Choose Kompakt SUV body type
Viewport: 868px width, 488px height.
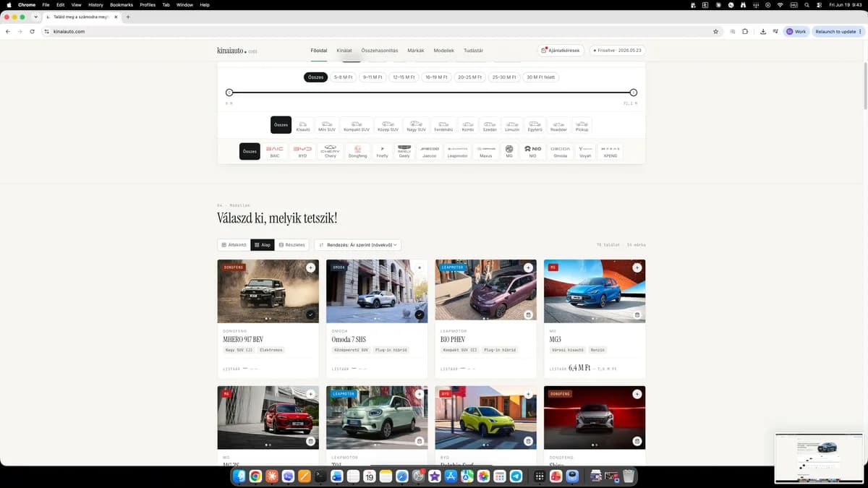click(357, 126)
